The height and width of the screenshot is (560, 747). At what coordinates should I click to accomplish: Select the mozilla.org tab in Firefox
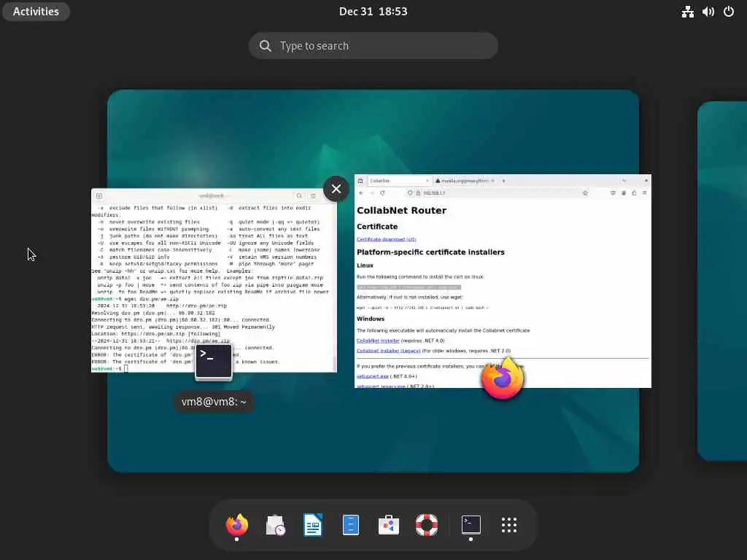[465, 181]
